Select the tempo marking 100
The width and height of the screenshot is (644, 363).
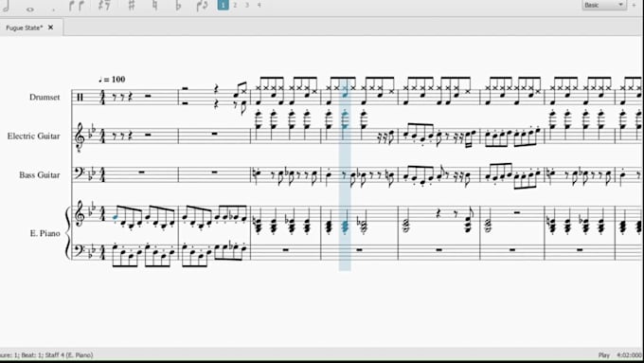(x=112, y=80)
